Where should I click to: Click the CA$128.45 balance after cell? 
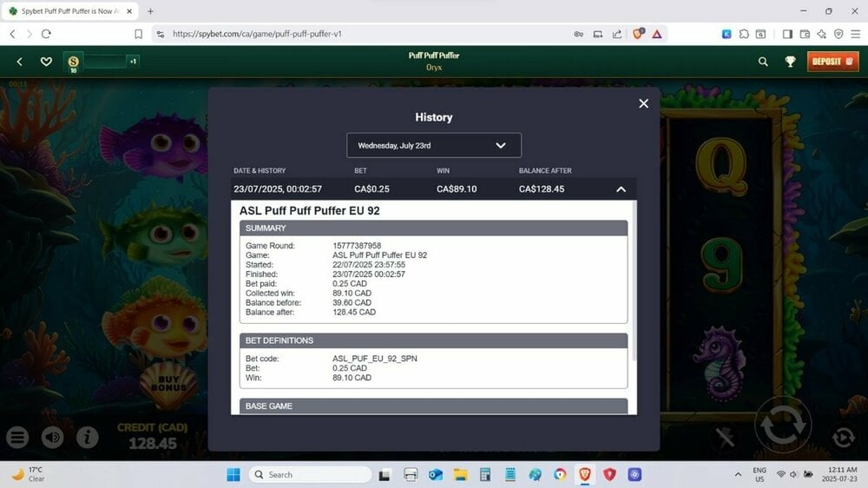point(542,189)
